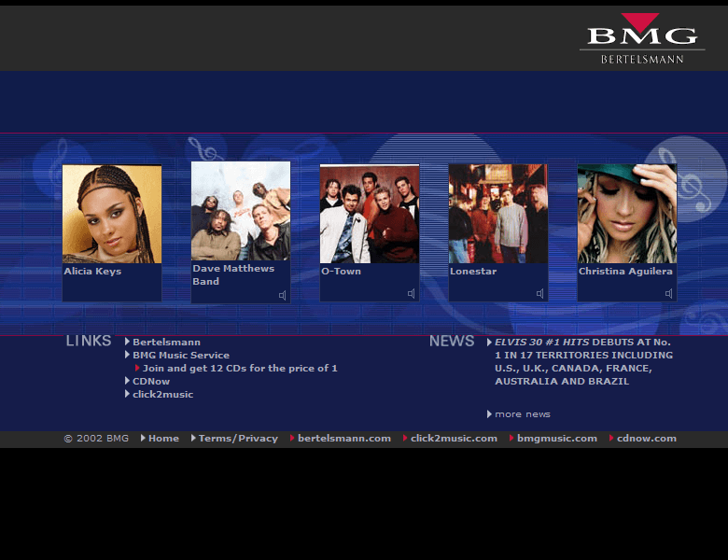Click the © 2002 BMG copyright text
The width and height of the screenshot is (728, 560).
point(96,439)
